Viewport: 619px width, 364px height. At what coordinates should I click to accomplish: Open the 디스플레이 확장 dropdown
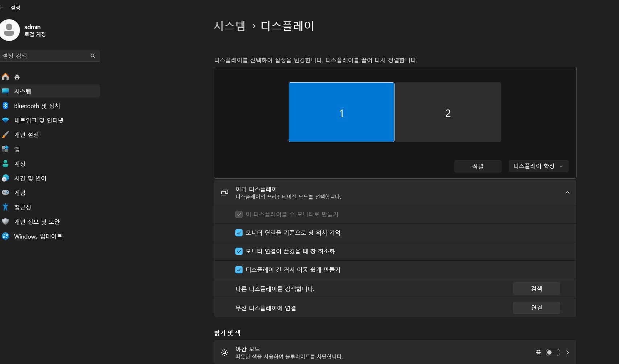[x=538, y=166]
